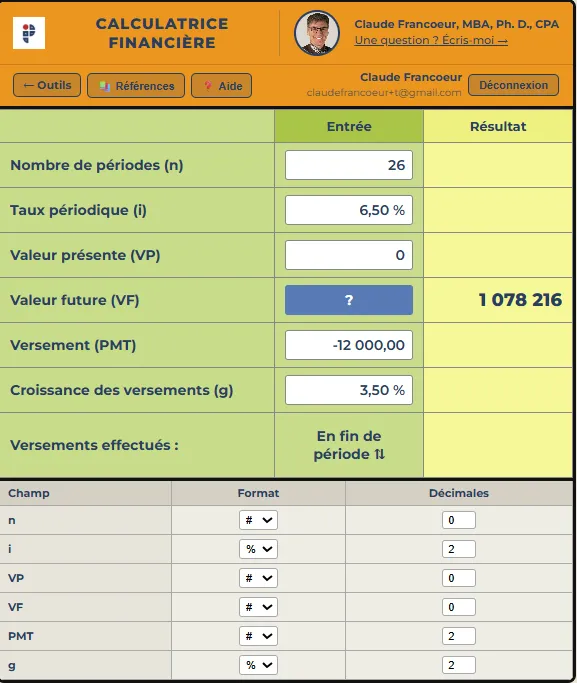Click the decimals field for VF
This screenshot has width=577, height=683.
pos(459,607)
